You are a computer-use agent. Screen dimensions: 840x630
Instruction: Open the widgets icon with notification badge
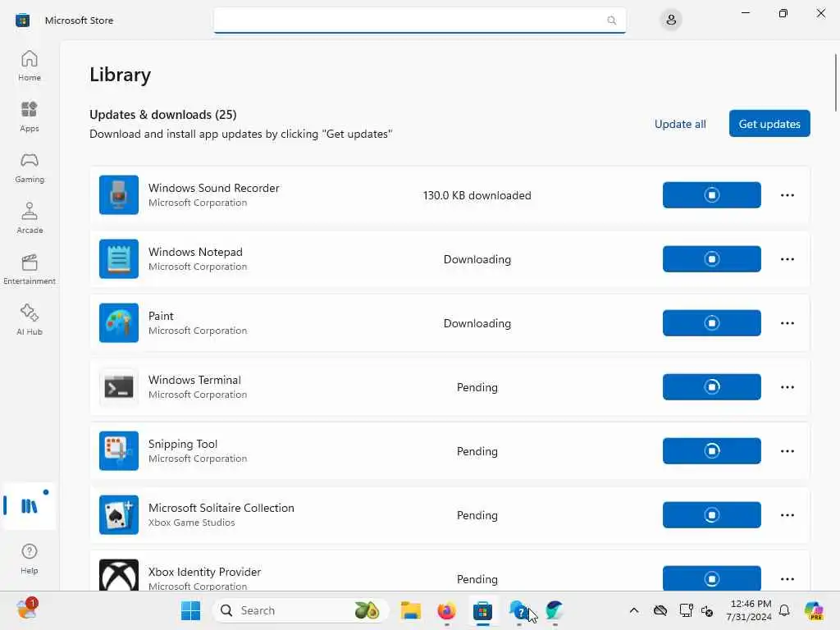click(26, 609)
